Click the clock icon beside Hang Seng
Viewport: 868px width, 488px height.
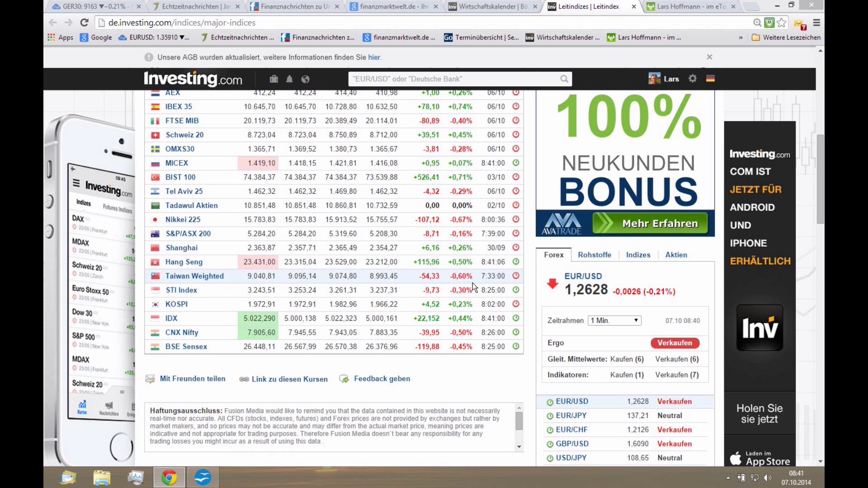pos(515,262)
